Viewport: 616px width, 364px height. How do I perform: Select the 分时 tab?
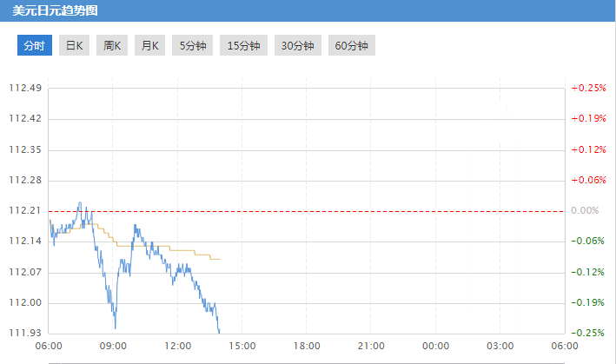click(35, 46)
